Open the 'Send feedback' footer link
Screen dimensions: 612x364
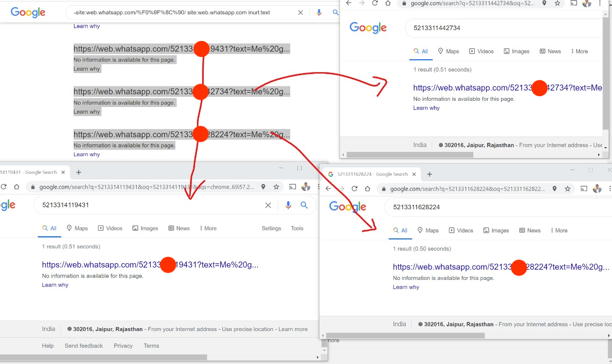point(84,346)
